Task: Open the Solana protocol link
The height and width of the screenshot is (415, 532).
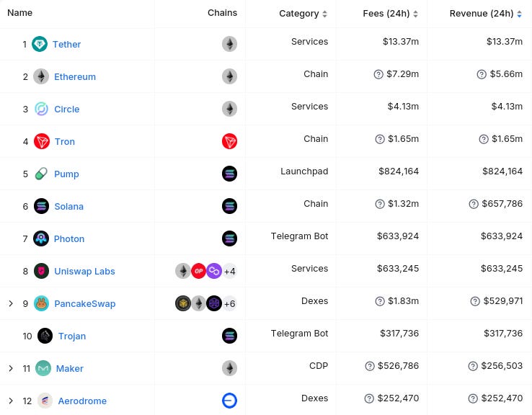Action: 69,206
